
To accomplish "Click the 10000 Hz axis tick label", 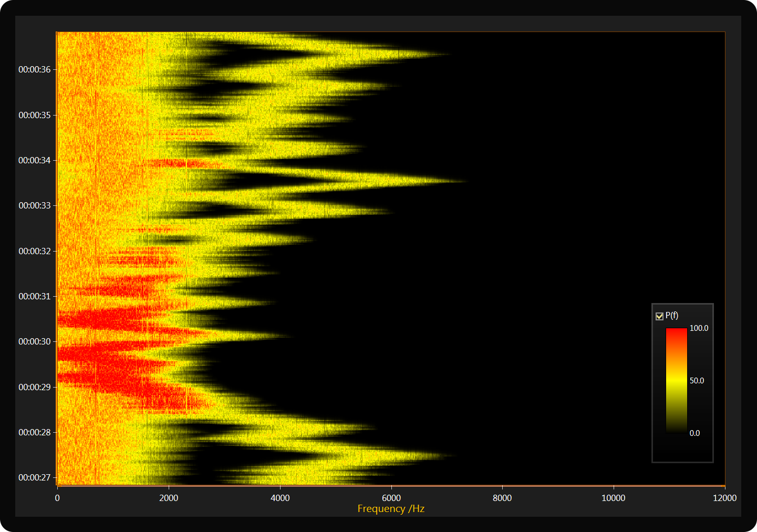I will [613, 498].
